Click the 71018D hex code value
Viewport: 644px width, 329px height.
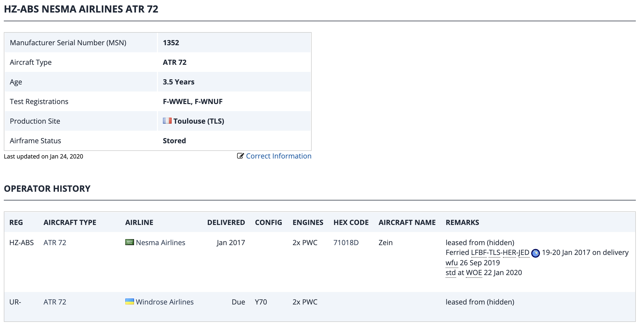346,243
